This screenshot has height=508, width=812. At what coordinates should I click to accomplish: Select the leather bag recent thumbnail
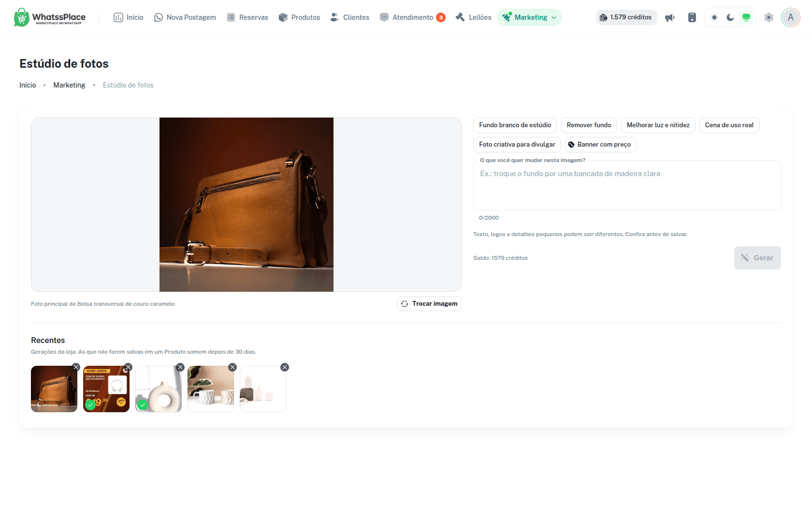click(x=54, y=389)
